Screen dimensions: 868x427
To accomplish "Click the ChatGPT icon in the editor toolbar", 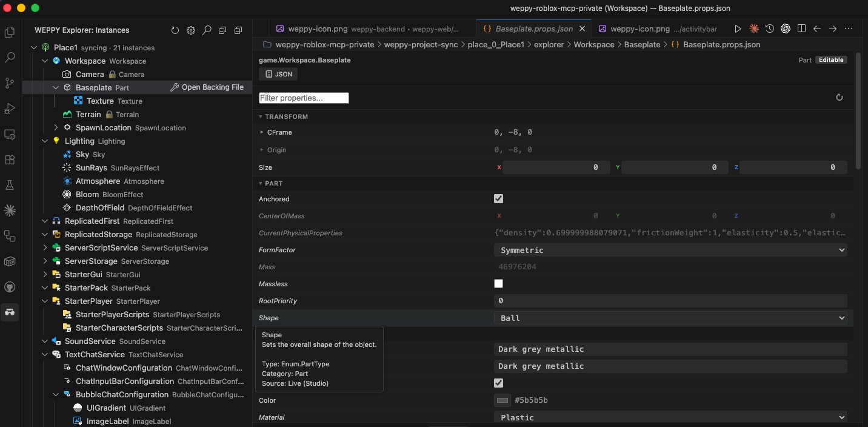I will click(x=786, y=28).
